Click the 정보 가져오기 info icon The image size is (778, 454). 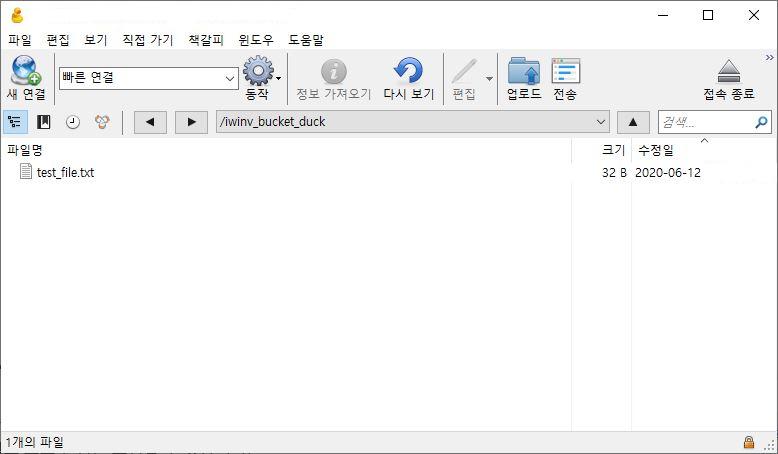334,72
